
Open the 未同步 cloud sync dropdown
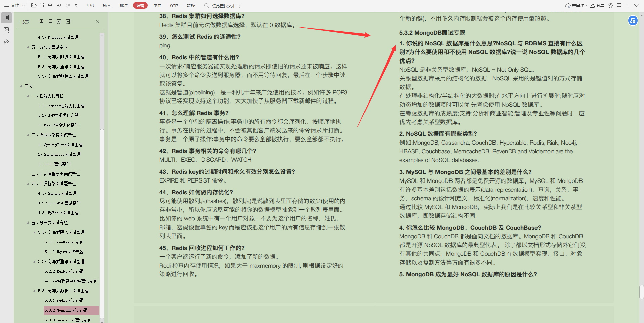click(576, 5)
